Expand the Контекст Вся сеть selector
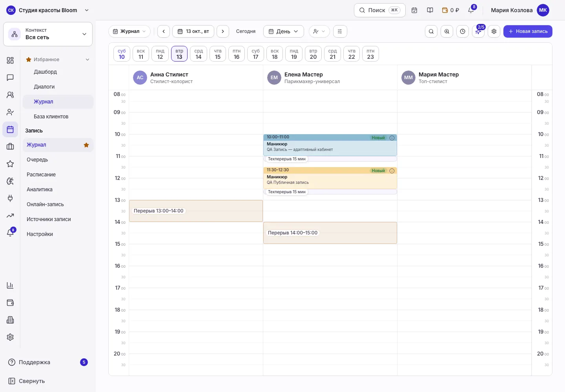565x392 pixels. (x=48, y=34)
